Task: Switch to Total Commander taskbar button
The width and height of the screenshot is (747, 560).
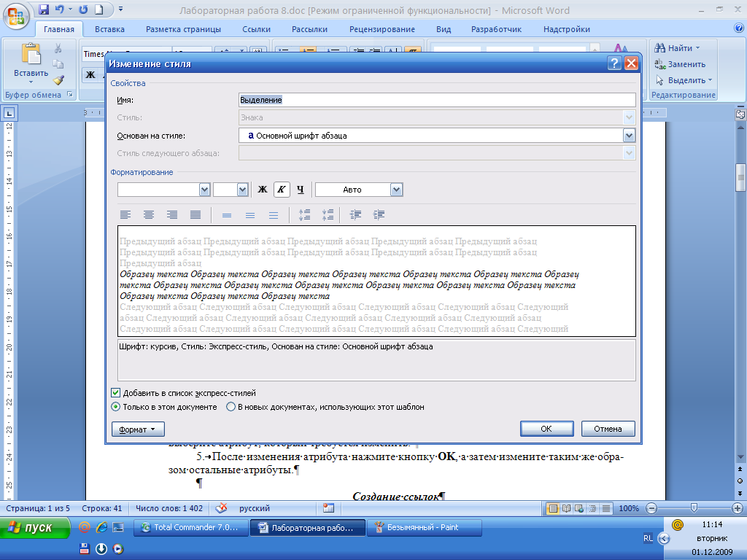Action: 192,528
